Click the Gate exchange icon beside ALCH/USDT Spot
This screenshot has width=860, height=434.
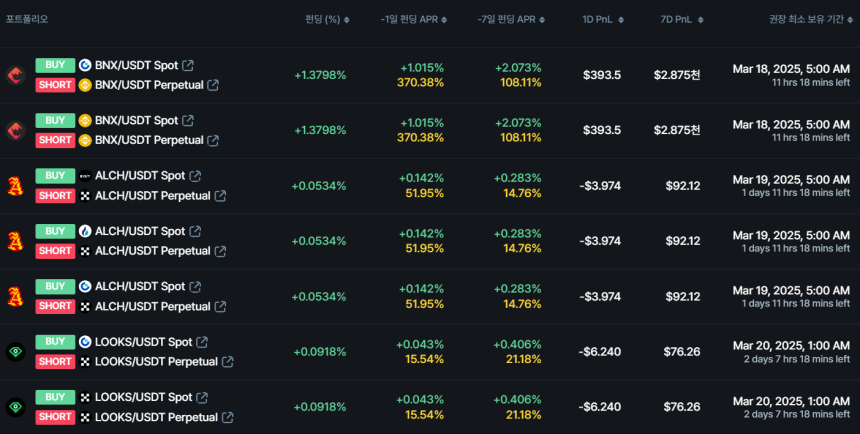[x=85, y=286]
